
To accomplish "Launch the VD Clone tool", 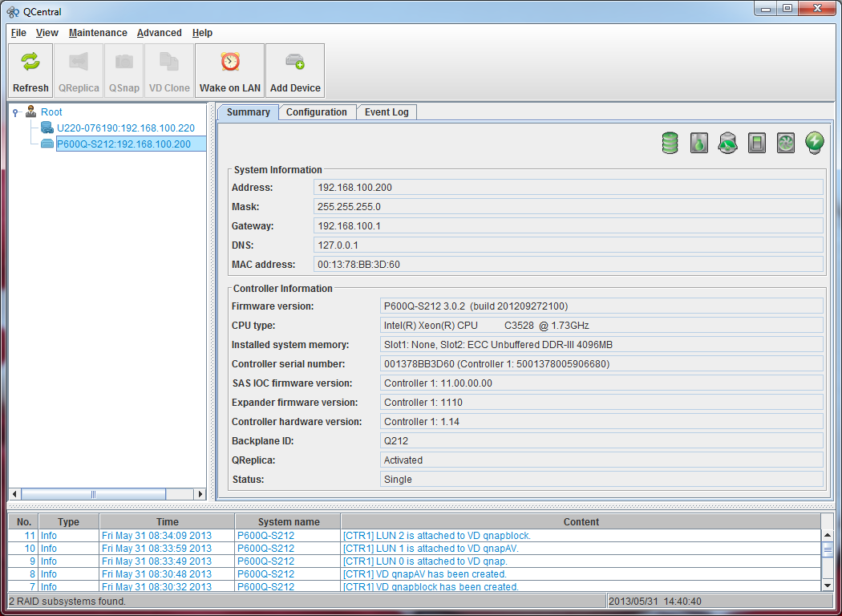I will 169,71.
